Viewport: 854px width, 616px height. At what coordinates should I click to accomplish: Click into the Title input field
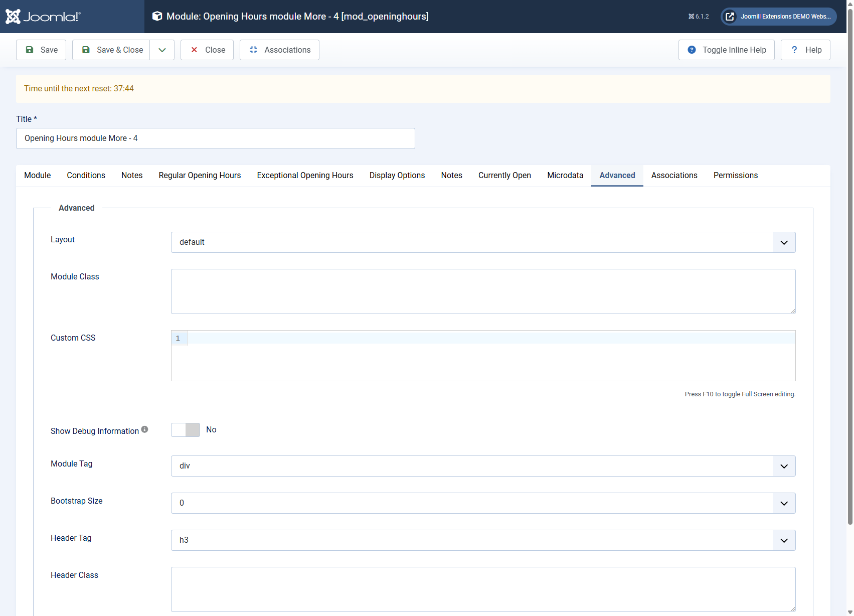pyautogui.click(x=216, y=138)
